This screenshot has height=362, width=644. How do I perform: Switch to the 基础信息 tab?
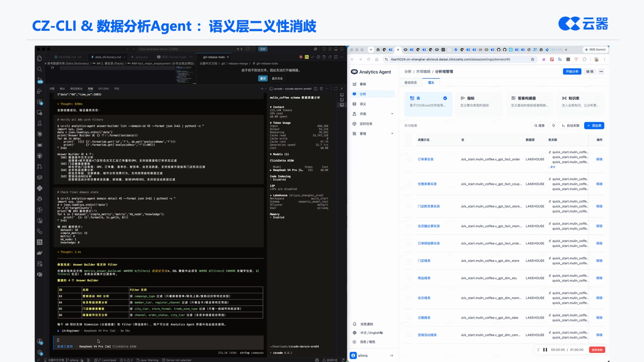pos(410,83)
